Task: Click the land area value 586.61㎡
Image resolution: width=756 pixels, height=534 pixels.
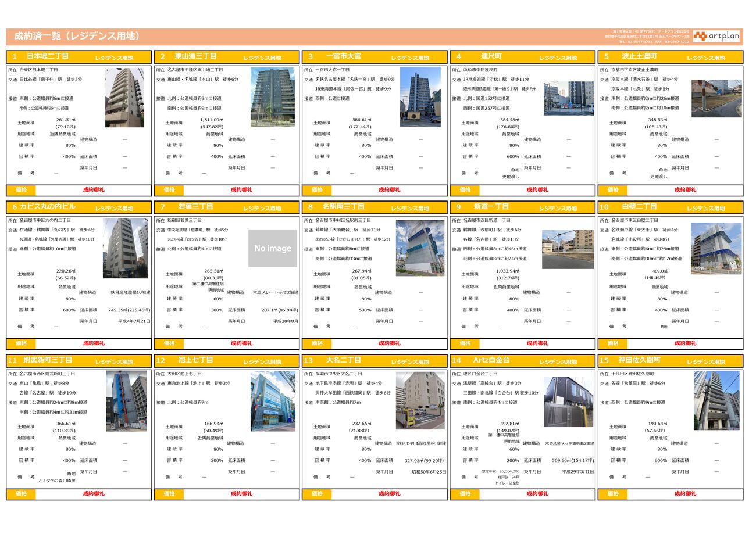Action: click(x=362, y=120)
